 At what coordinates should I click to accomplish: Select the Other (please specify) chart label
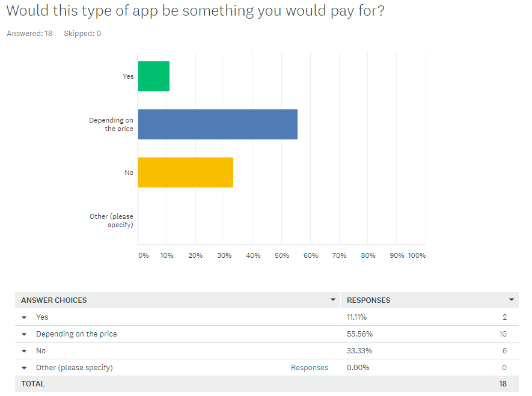tap(112, 221)
